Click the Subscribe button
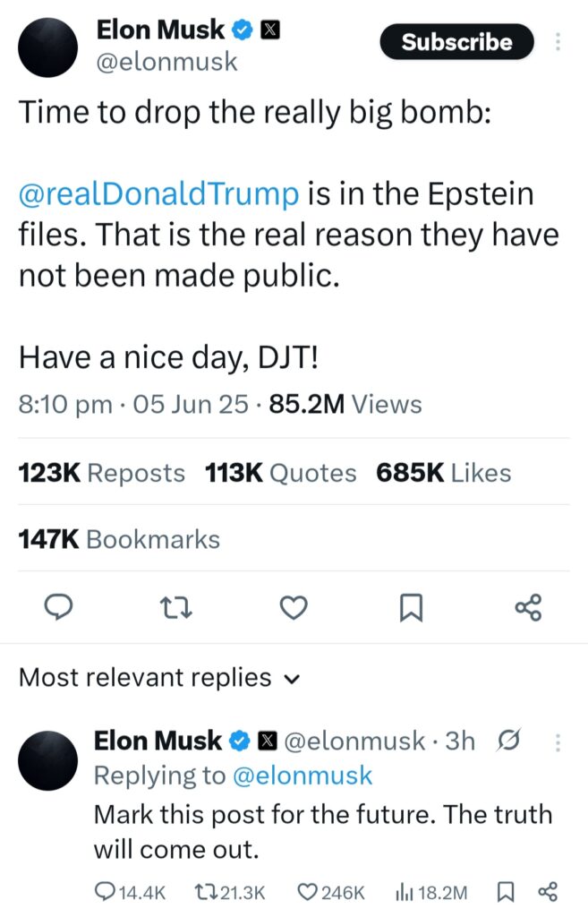Viewport: 588px width, 917px height. [x=456, y=41]
